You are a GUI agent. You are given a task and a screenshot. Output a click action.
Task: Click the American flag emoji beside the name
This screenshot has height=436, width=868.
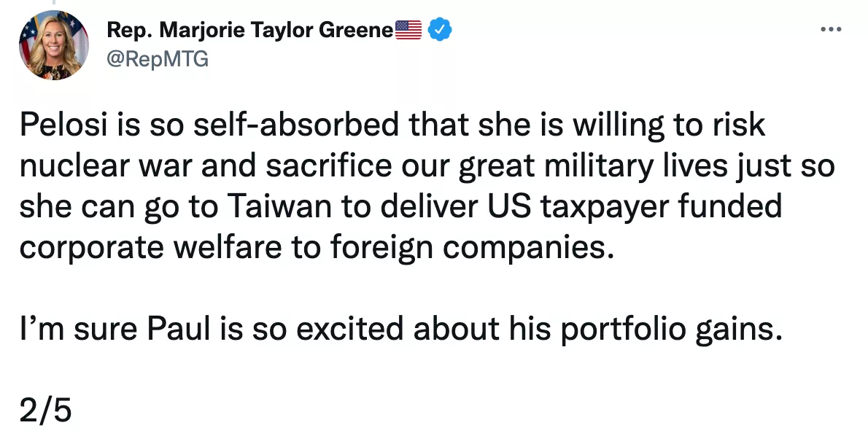tap(408, 30)
